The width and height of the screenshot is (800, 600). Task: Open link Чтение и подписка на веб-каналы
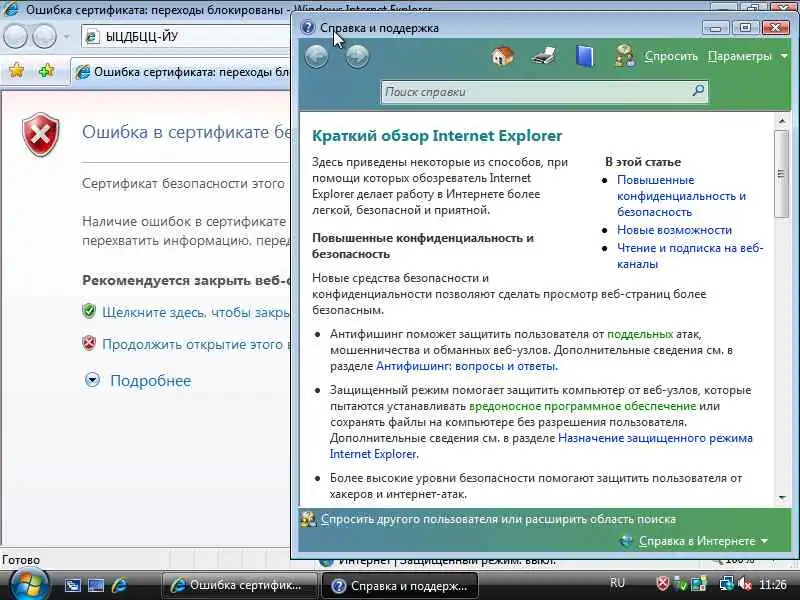click(x=690, y=256)
